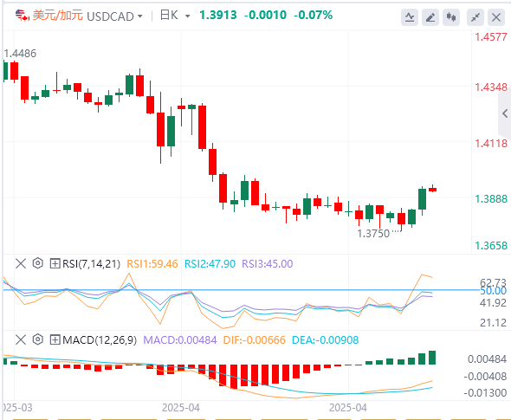Screen dimensions: 511x420
Task: Click the DIF:-0.00666 value
Action: [x=254, y=340]
